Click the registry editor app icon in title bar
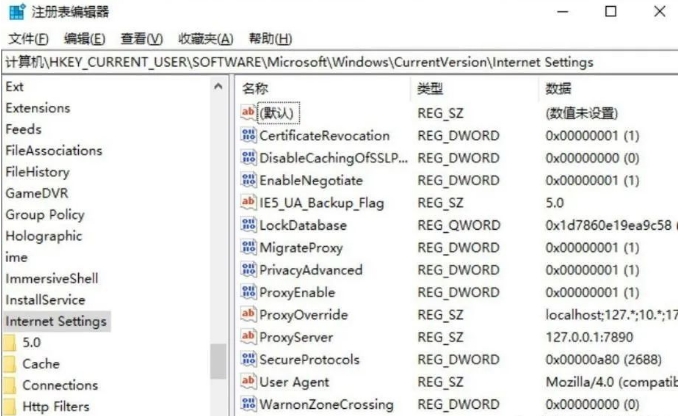Image resolution: width=695 pixels, height=416 pixels. [14, 12]
